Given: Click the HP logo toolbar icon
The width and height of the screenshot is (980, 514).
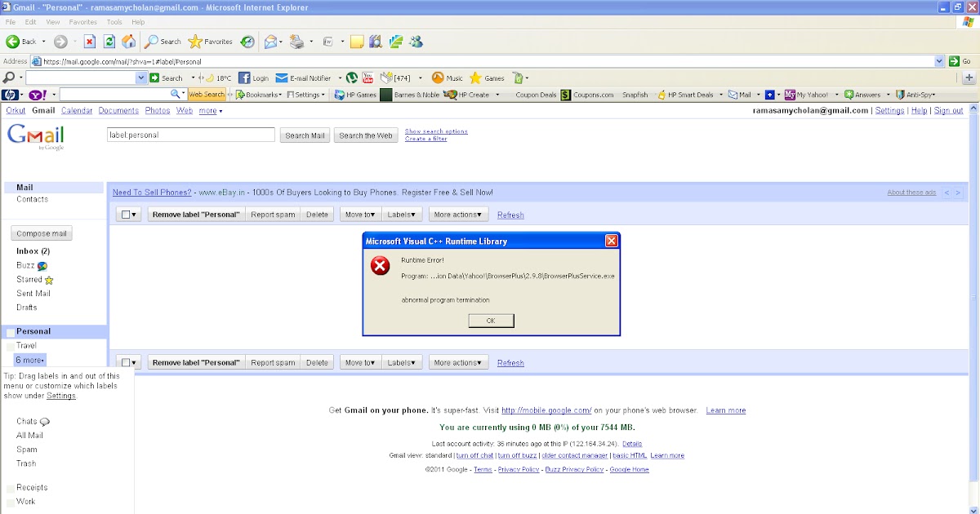Looking at the screenshot, I should click(10, 95).
